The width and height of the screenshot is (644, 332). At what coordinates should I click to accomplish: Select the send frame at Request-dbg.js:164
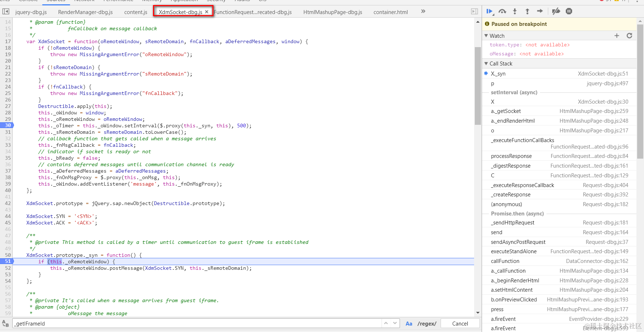pyautogui.click(x=559, y=232)
